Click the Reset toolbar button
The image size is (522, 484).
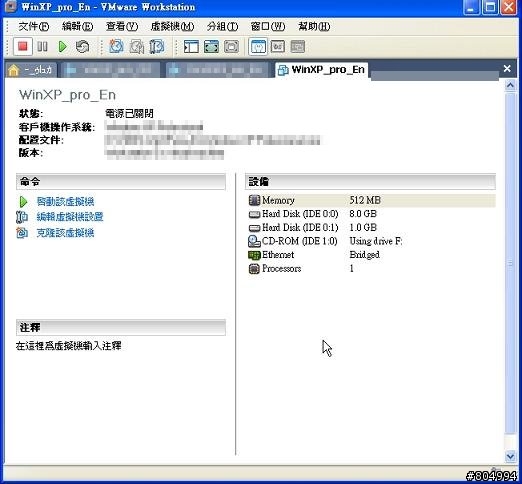(x=82, y=47)
